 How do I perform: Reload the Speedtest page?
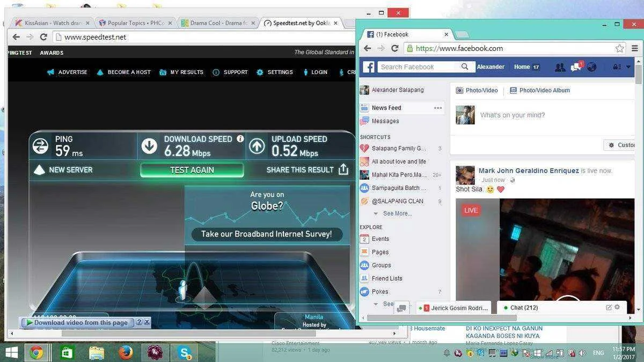point(43,37)
